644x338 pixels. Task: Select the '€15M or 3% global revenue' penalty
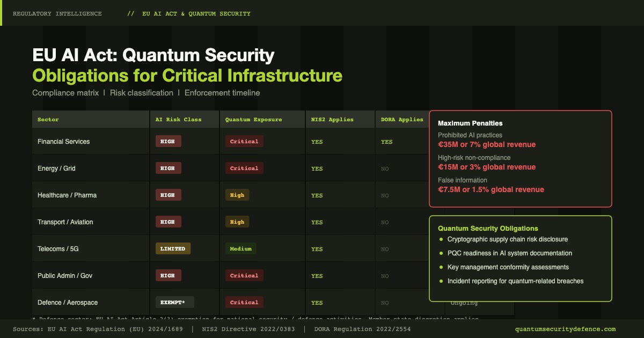487,167
